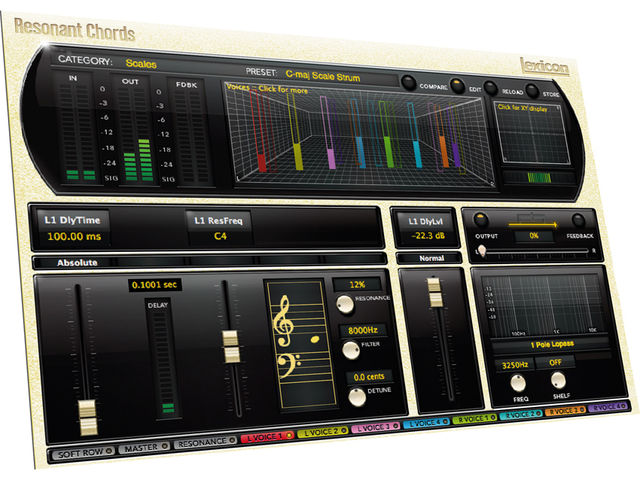The width and height of the screenshot is (640, 480).
Task: Select the L Voice 1 tab
Action: point(267,437)
